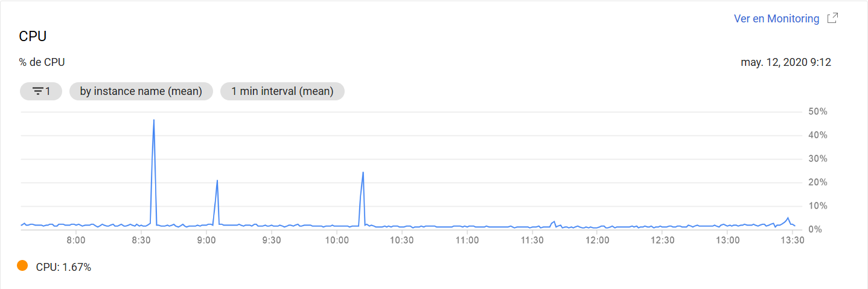Click the small bump after 11:30
The image size is (868, 289).
click(554, 222)
